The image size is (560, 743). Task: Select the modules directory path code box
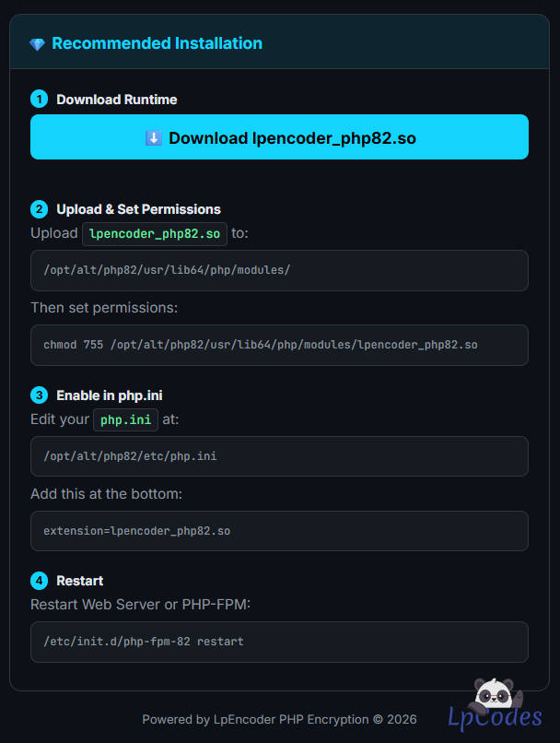[x=279, y=270]
